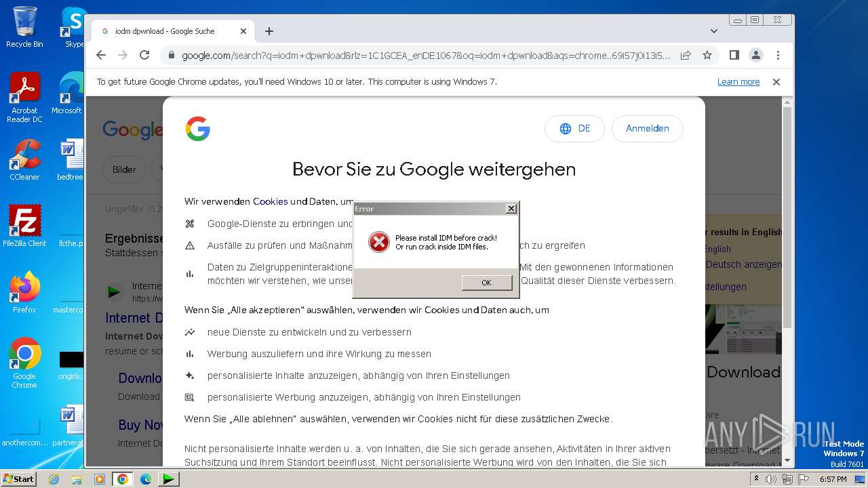Open Recycle Bin on desktop
Image resolution: width=868 pixels, height=488 pixels.
tap(24, 27)
